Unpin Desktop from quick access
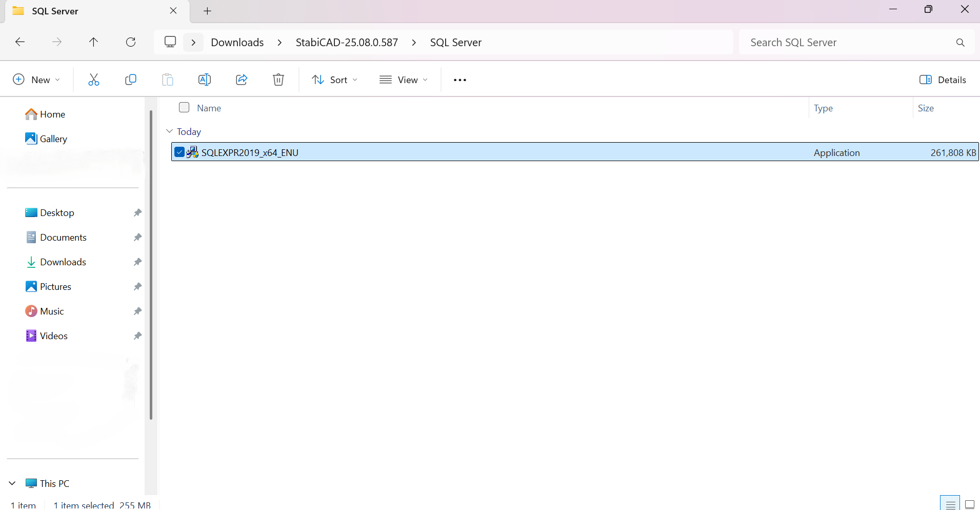The width and height of the screenshot is (980, 510). click(x=137, y=213)
